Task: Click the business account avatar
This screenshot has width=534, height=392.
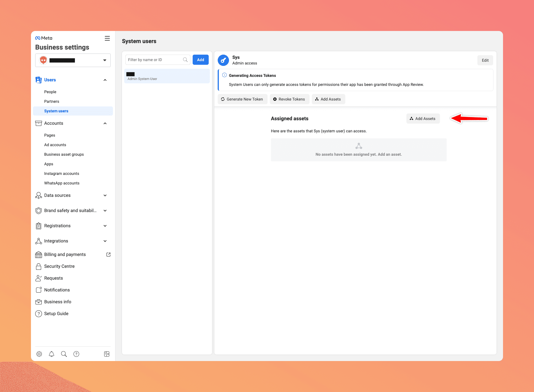Action: tap(43, 60)
